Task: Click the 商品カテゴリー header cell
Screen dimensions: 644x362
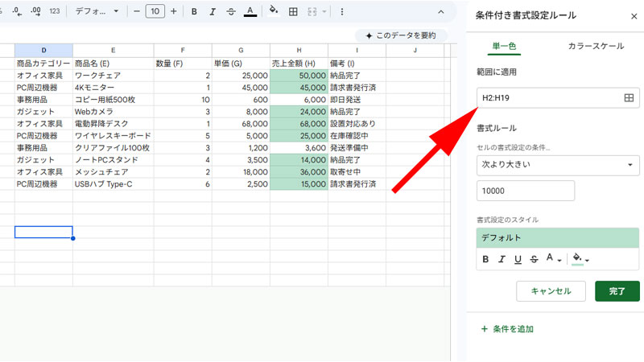Action: tap(44, 64)
